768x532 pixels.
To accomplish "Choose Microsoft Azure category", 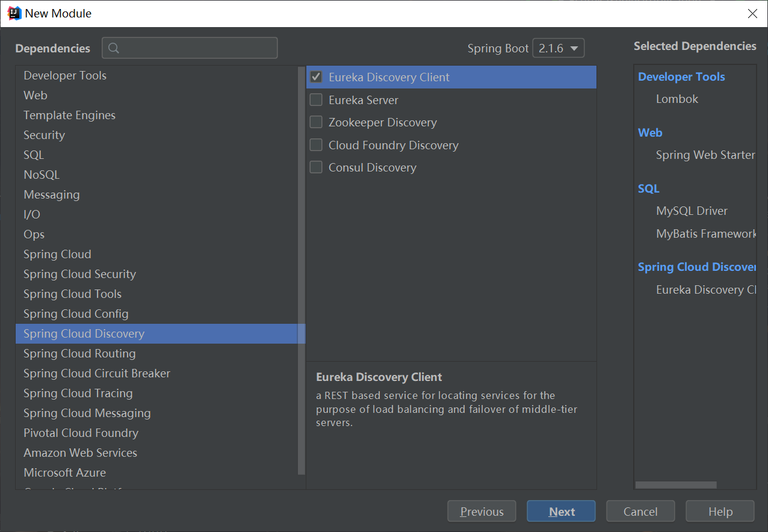I will [x=156, y=472].
